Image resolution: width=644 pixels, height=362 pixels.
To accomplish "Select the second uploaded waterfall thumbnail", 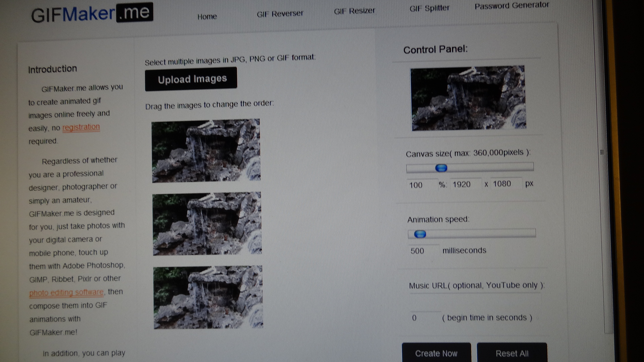I will (x=207, y=224).
